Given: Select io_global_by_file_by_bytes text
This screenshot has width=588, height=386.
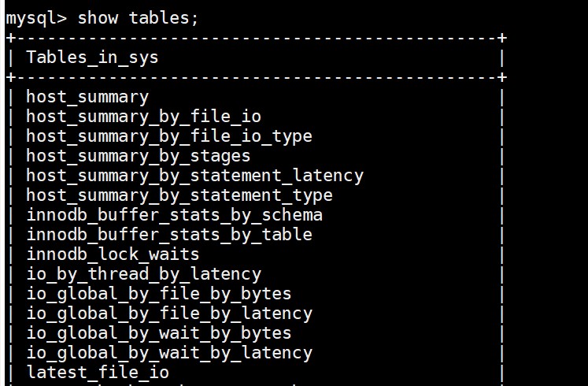Looking at the screenshot, I should (159, 294).
